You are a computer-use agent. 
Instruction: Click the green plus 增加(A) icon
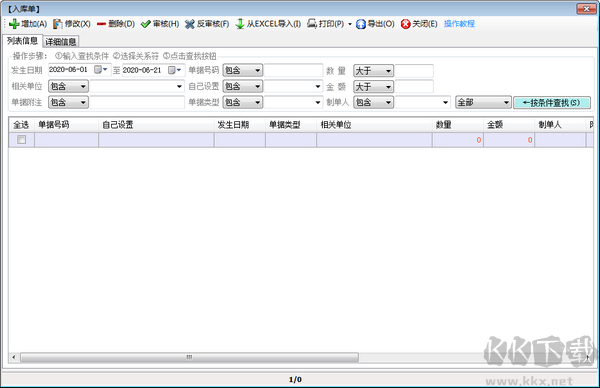pyautogui.click(x=14, y=24)
